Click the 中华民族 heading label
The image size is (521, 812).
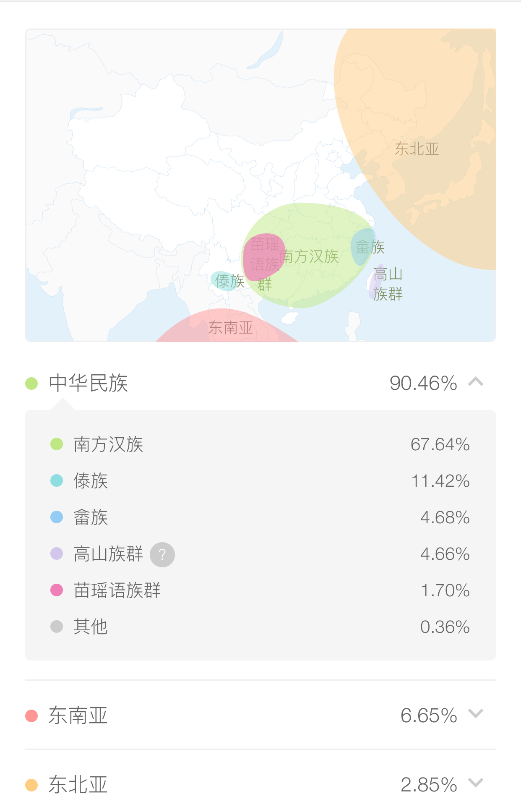click(89, 383)
